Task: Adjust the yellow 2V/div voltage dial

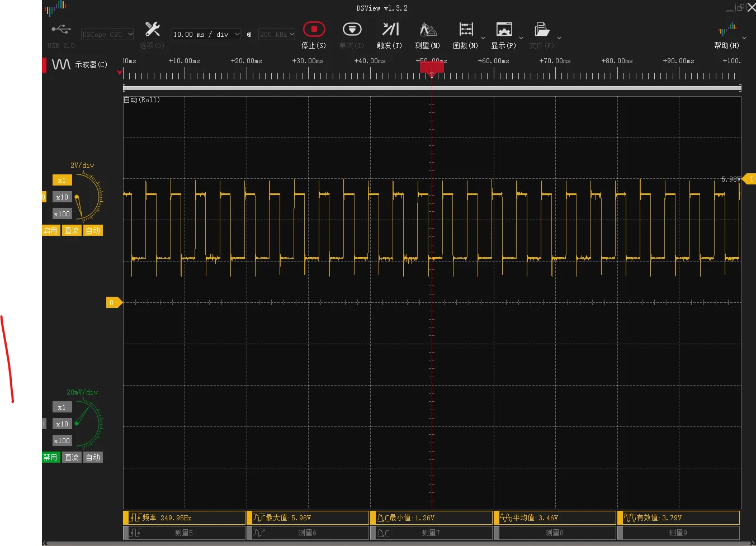Action: click(x=88, y=197)
